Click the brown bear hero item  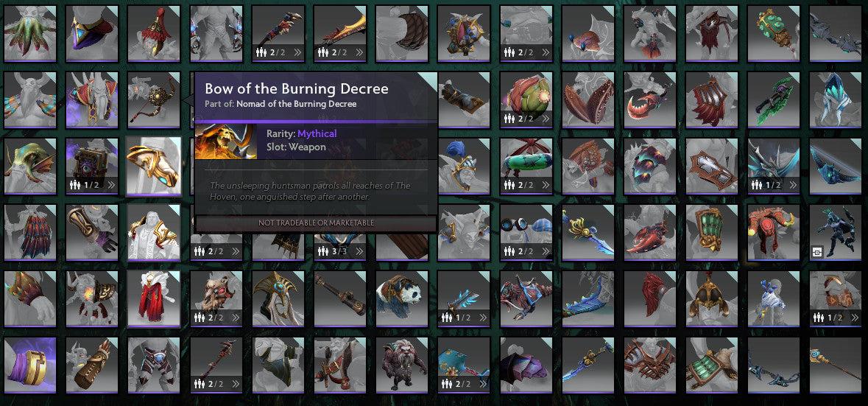click(x=402, y=365)
